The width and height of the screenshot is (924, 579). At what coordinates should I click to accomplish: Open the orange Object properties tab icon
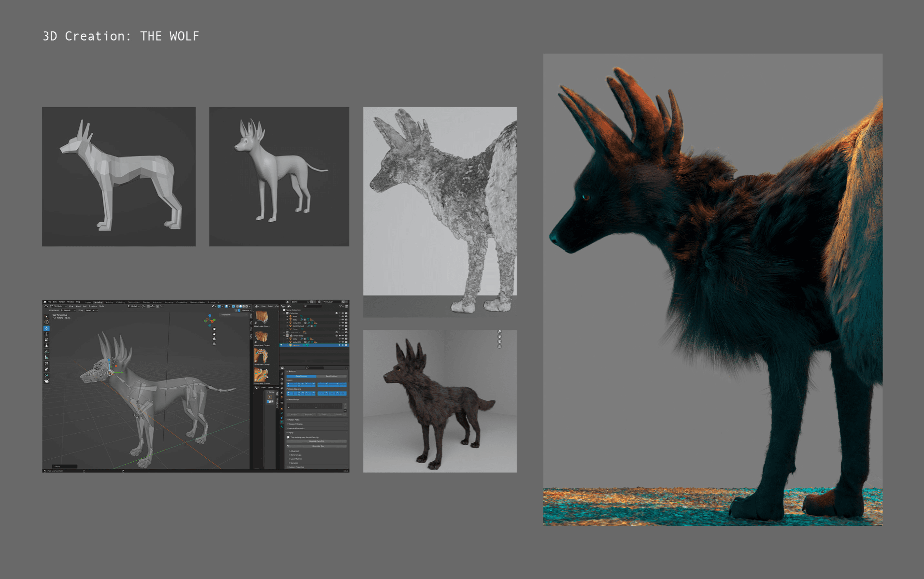pos(282,409)
